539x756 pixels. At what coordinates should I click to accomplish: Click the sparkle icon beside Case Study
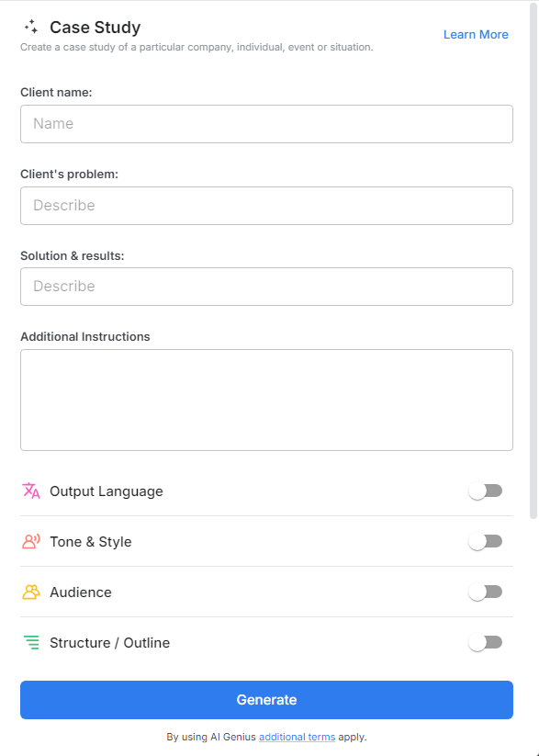[30, 28]
